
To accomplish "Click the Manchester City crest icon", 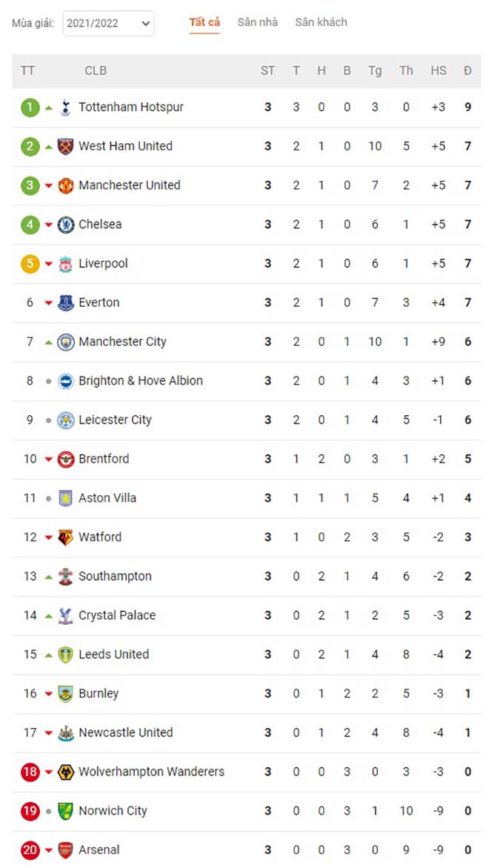I will pyautogui.click(x=66, y=342).
